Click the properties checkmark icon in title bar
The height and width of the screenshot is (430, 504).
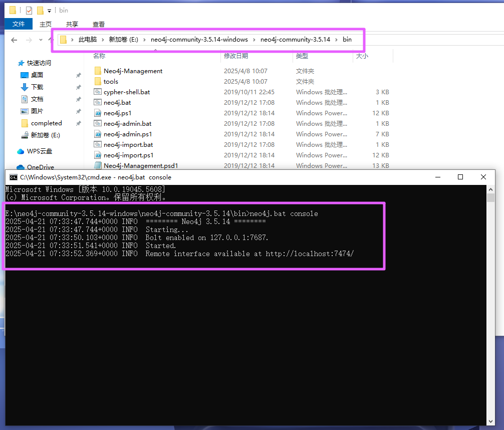point(29,11)
